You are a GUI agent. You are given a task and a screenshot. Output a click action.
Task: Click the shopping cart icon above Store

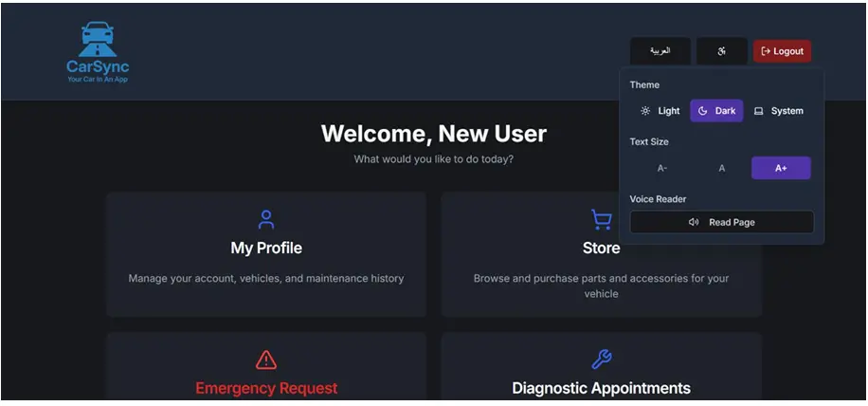[x=601, y=219]
